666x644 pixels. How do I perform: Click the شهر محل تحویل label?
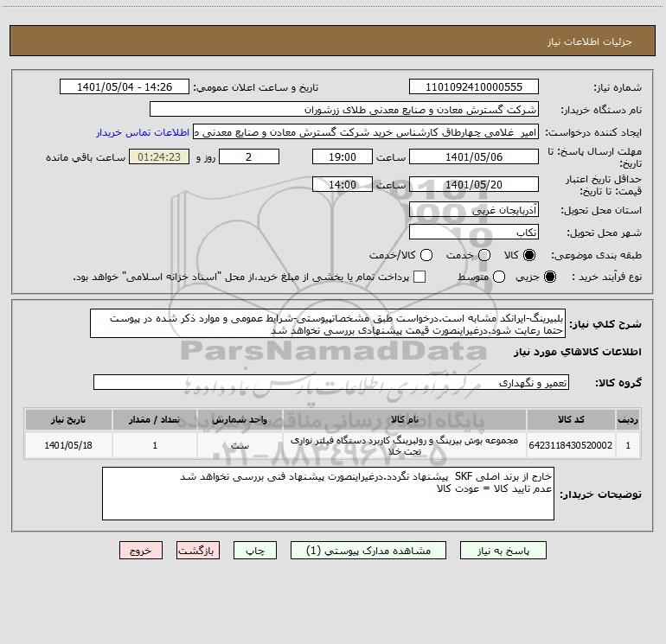[605, 233]
